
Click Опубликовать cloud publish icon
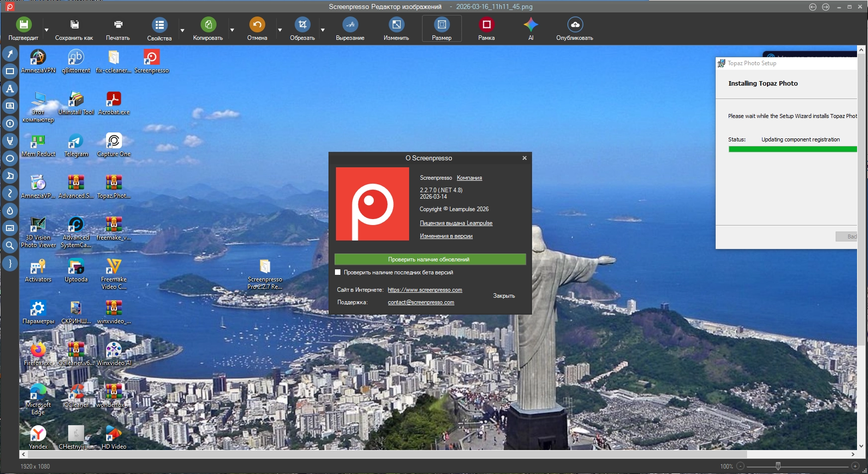(x=575, y=25)
